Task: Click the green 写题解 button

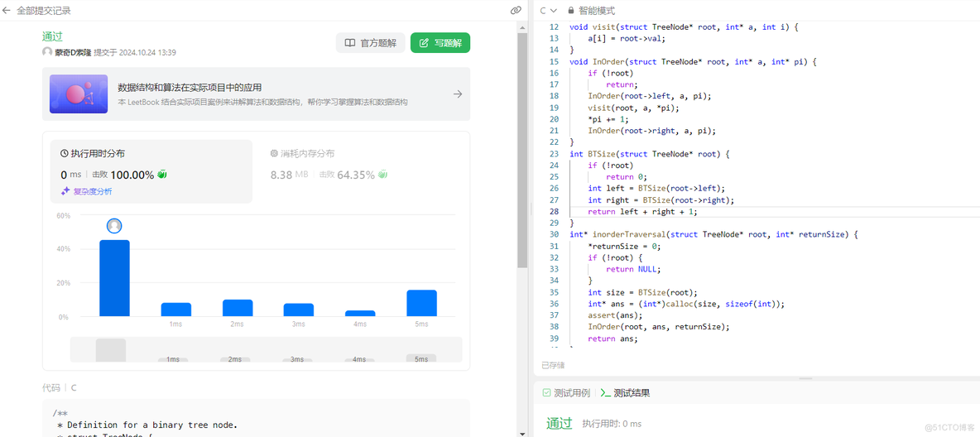Action: (x=440, y=42)
